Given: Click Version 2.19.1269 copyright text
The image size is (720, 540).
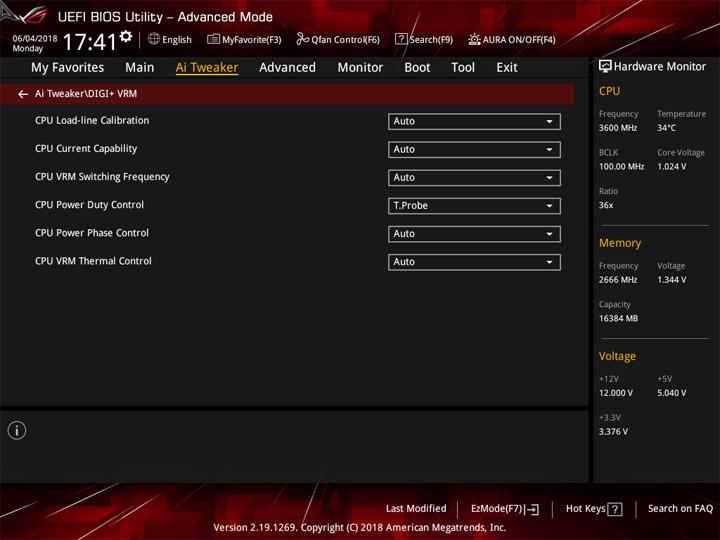Looking at the screenshot, I should click(360, 528).
